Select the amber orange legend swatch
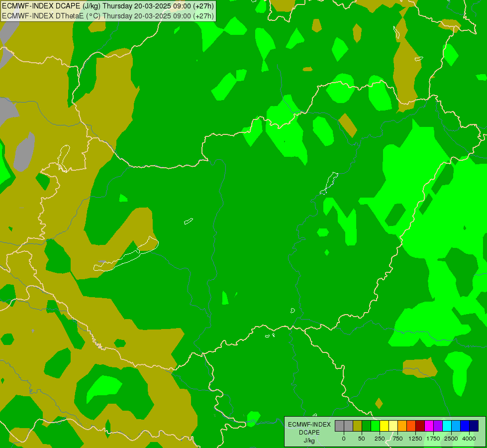This screenshot has width=487, height=448. tap(402, 426)
